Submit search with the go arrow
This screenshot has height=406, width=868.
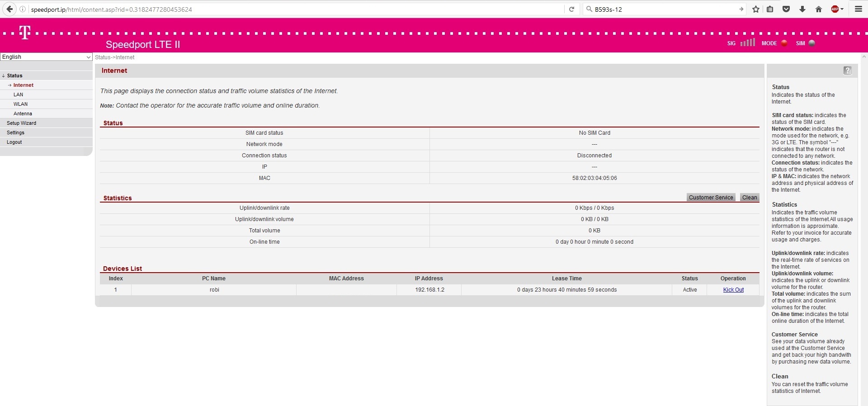(x=741, y=9)
